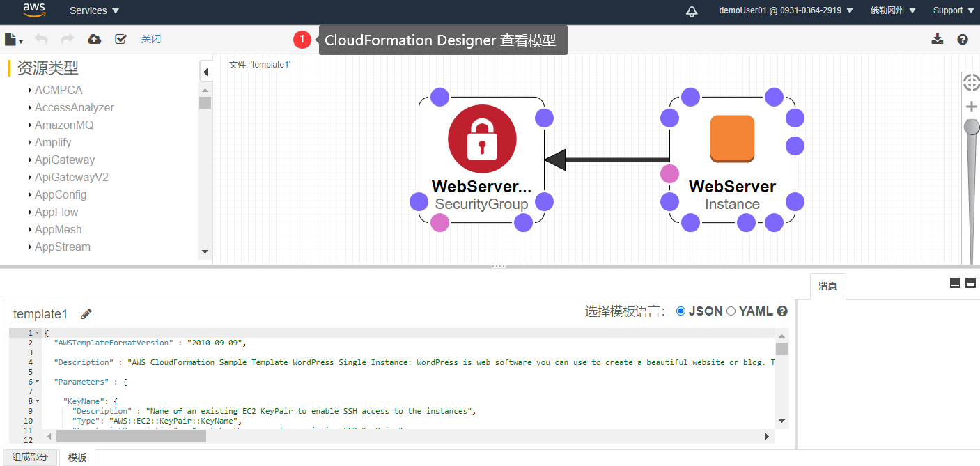Click the AWSTemplateFormatVersion line in editor
The image size is (980, 466).
(x=150, y=343)
